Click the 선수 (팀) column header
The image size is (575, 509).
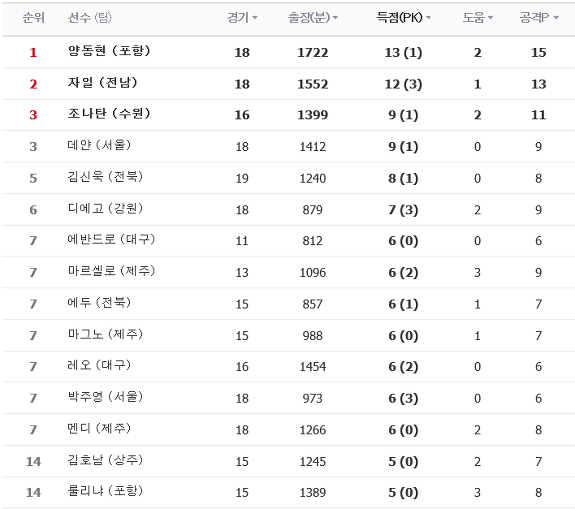pos(89,17)
